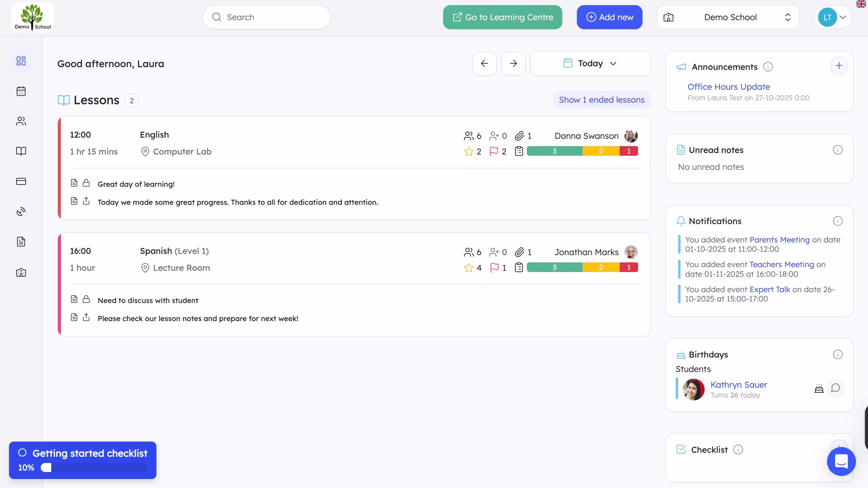Select the people section in the sidebar
The height and width of the screenshot is (488, 868).
tap(21, 121)
